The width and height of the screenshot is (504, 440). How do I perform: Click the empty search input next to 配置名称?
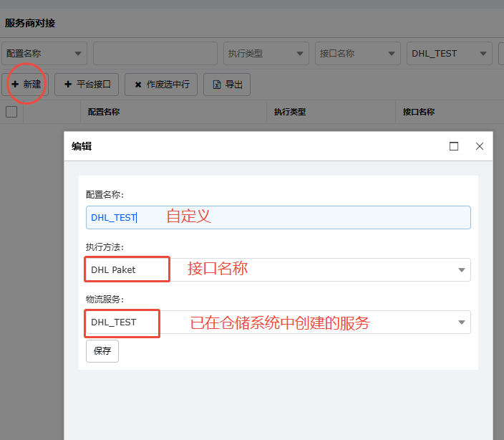[155, 54]
